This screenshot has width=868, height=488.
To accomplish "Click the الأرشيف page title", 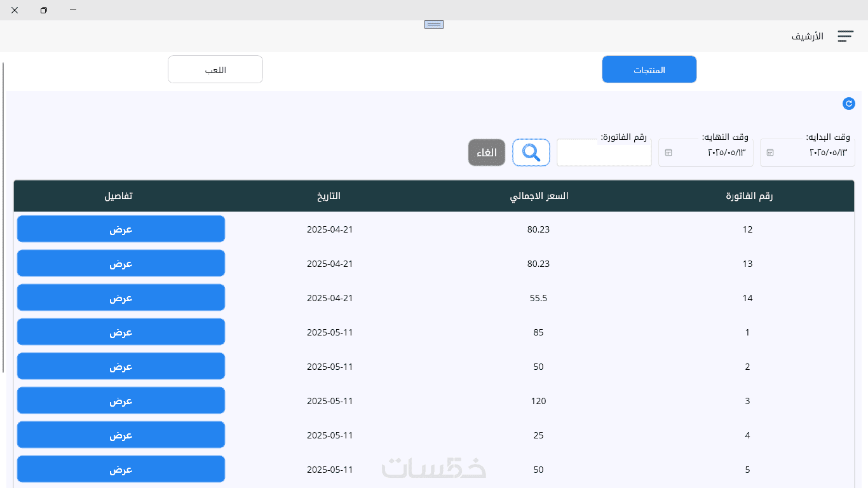I will (808, 36).
